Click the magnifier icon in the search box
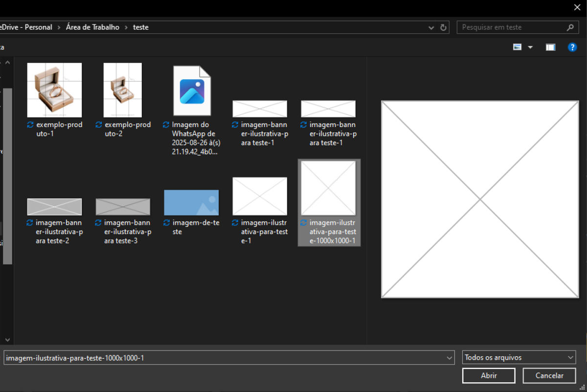Image resolution: width=587 pixels, height=392 pixels. click(x=570, y=27)
